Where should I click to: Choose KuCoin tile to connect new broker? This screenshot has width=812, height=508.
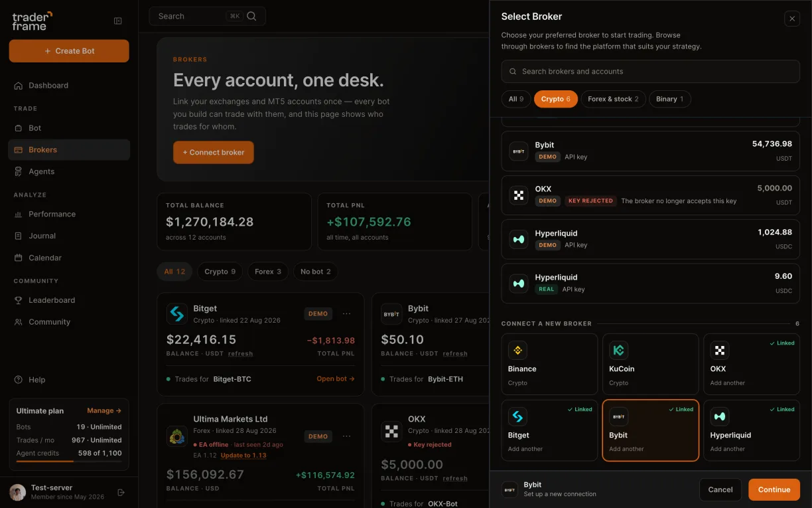click(x=650, y=365)
